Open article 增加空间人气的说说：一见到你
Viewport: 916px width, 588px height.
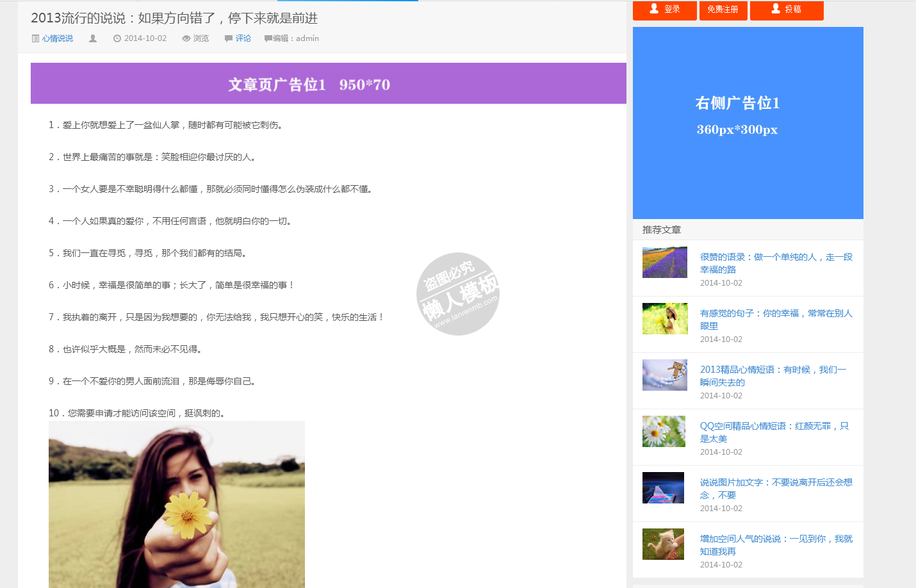pyautogui.click(x=776, y=545)
